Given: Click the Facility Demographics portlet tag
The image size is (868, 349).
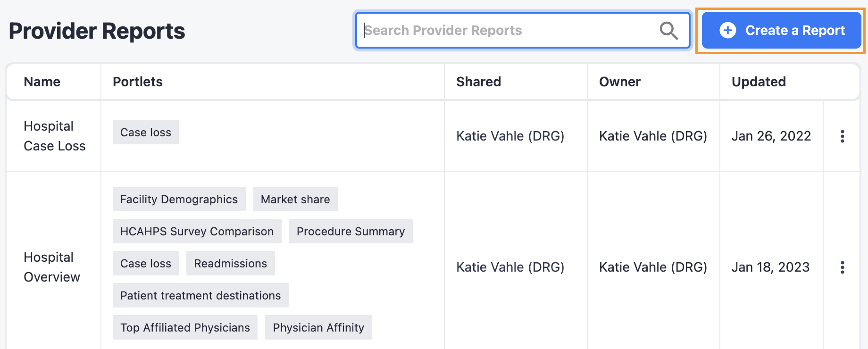Looking at the screenshot, I should click(179, 199).
